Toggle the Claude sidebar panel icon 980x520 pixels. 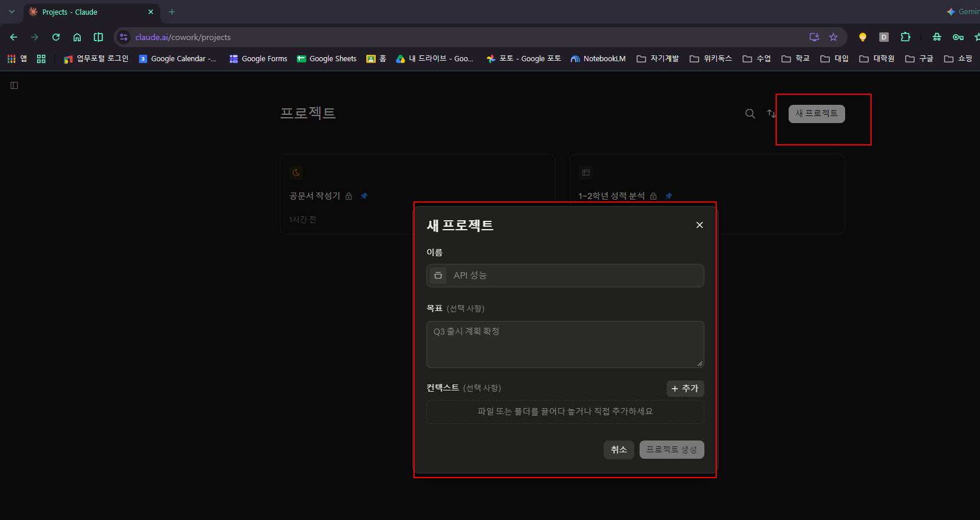pyautogui.click(x=14, y=85)
